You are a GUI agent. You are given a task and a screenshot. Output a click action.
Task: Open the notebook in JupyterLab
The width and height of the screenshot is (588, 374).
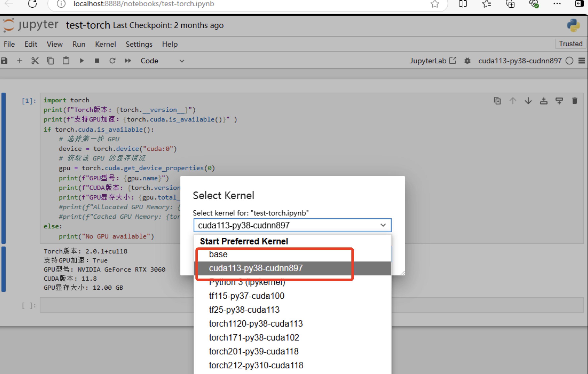click(433, 61)
